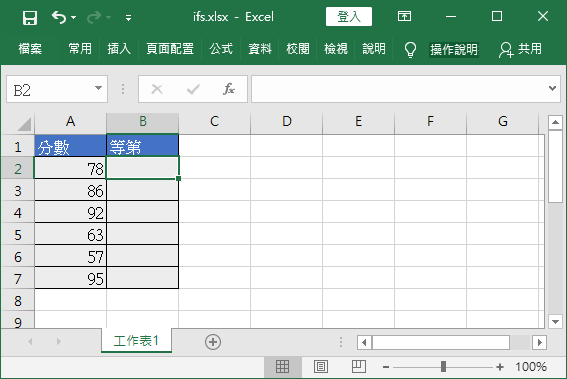The width and height of the screenshot is (567, 379).
Task: Click horizontal scrollbar left arrow
Action: 364,342
